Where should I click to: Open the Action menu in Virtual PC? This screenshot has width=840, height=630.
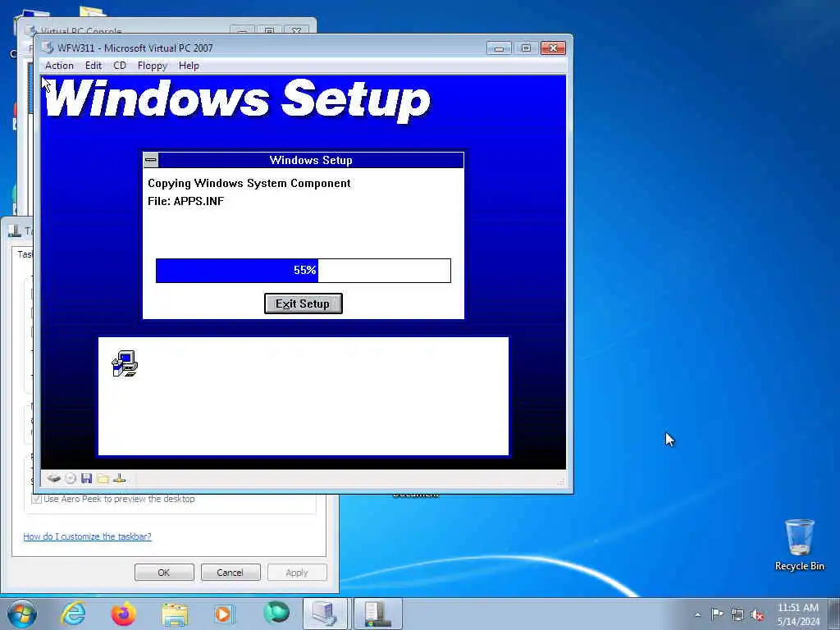[59, 66]
